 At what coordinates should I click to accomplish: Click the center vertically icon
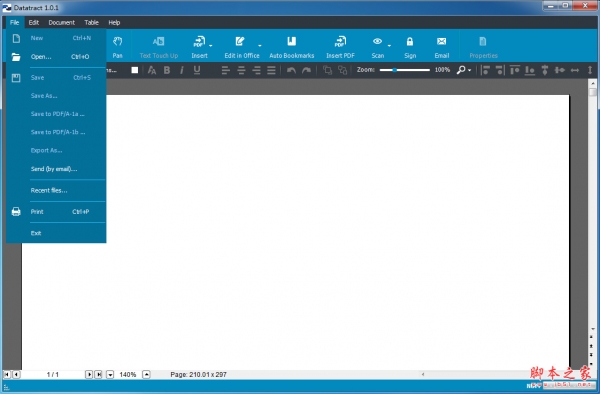(x=545, y=70)
